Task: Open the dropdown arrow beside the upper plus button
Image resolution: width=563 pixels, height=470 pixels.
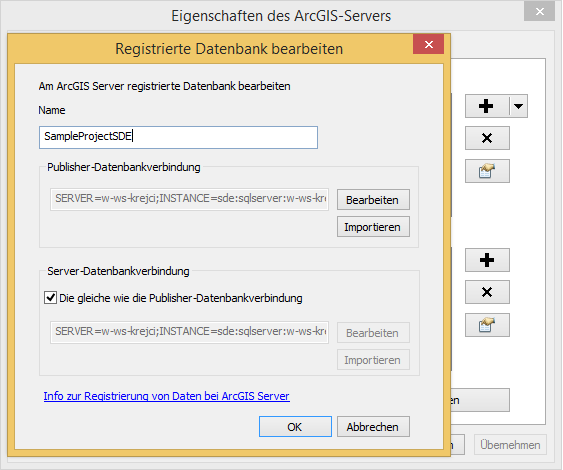Action: [x=518, y=106]
